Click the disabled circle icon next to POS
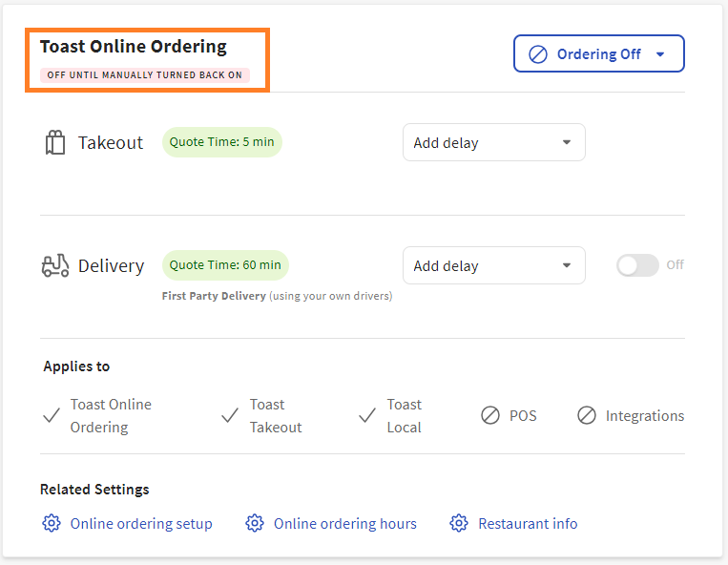This screenshot has height=565, width=728. point(490,416)
